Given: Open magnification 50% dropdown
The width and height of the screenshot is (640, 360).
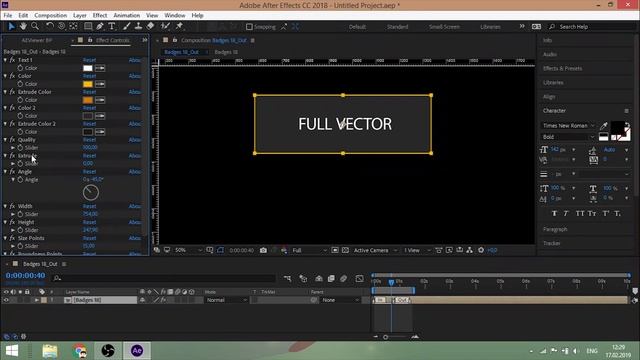Looking at the screenshot, I should coord(189,250).
